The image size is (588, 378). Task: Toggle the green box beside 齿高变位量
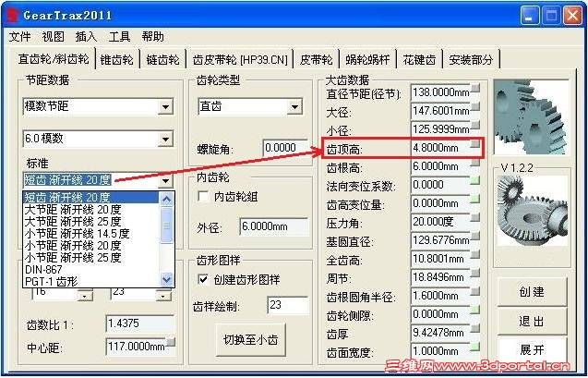point(475,199)
